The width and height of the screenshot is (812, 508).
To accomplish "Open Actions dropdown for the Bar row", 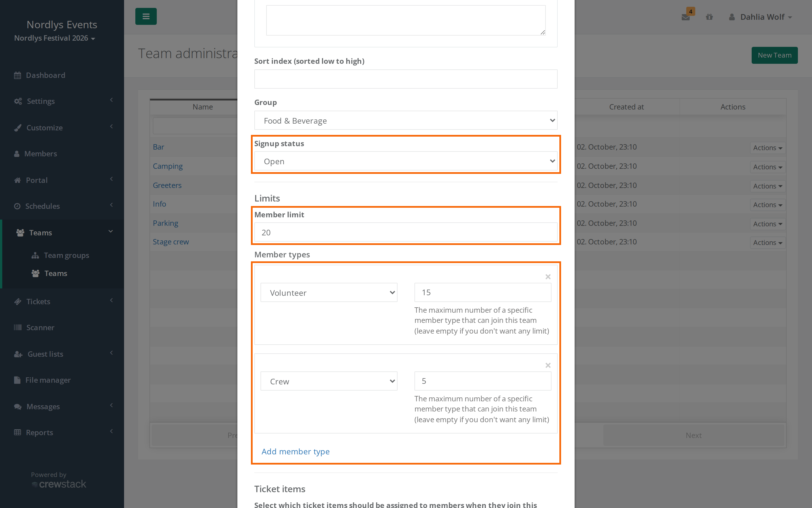I will click(x=767, y=148).
